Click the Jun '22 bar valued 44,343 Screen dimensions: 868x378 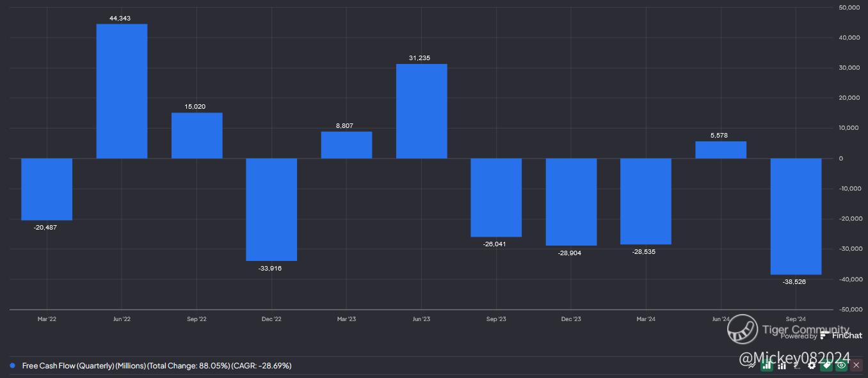[122, 91]
